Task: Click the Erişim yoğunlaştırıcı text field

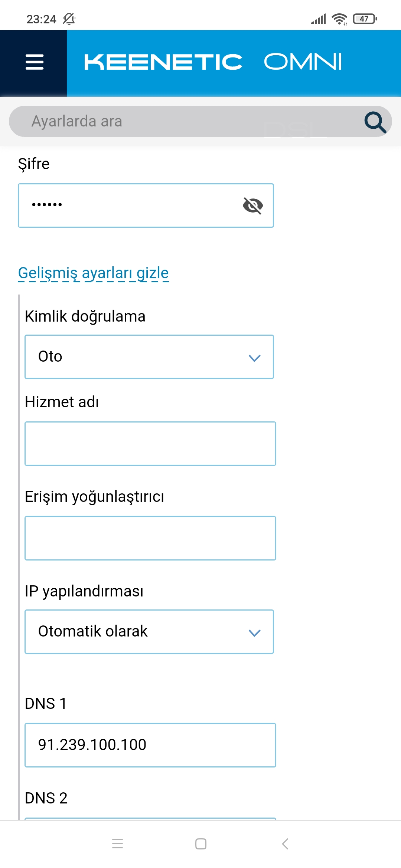Action: (x=150, y=538)
